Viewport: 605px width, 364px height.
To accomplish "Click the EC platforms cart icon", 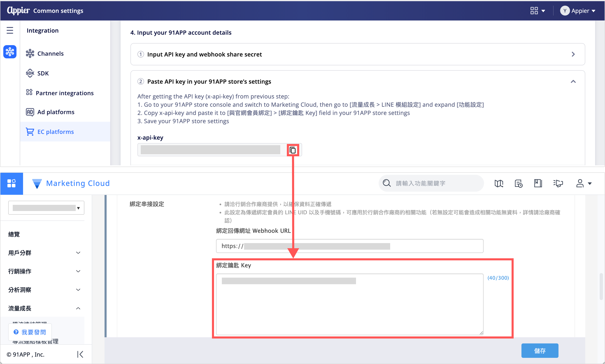I will click(x=30, y=132).
